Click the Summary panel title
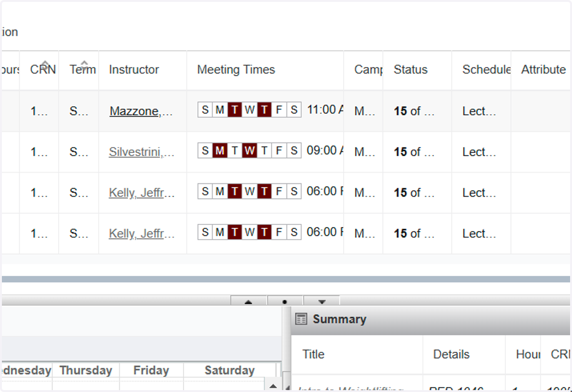This screenshot has height=392, width=572. tap(339, 319)
